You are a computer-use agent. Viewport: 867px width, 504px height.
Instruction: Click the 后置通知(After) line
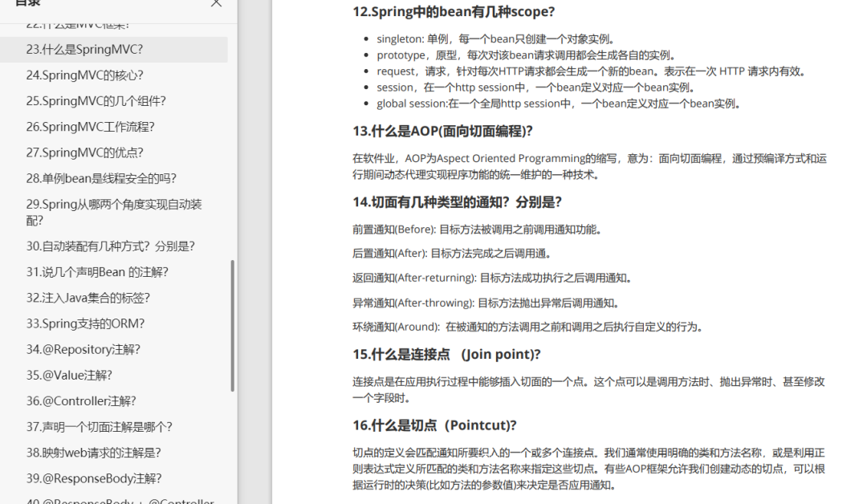[452, 254]
